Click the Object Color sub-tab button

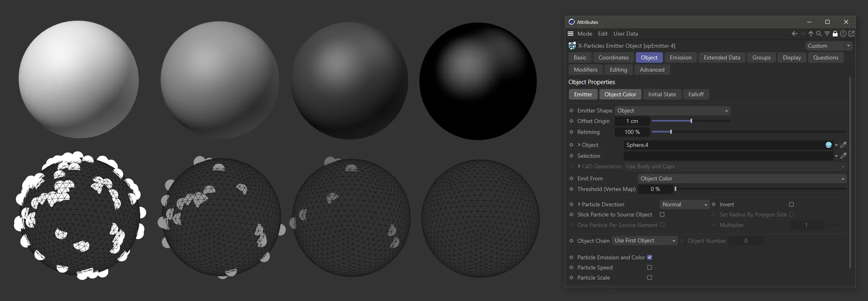[x=620, y=94]
